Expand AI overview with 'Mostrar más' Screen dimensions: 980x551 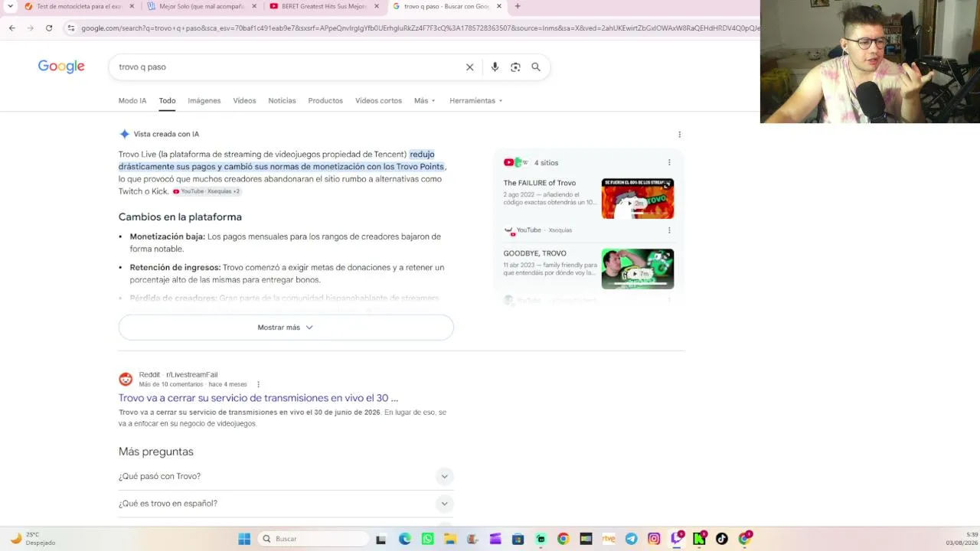286,328
